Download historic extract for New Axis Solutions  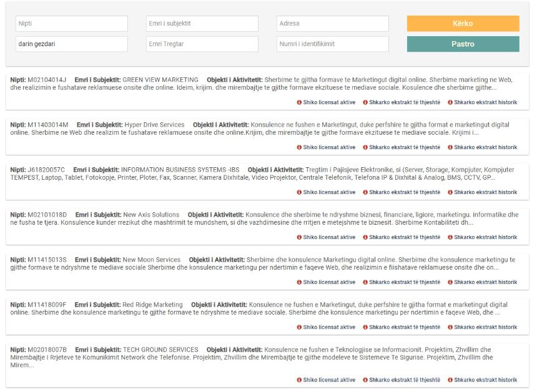(x=485, y=237)
